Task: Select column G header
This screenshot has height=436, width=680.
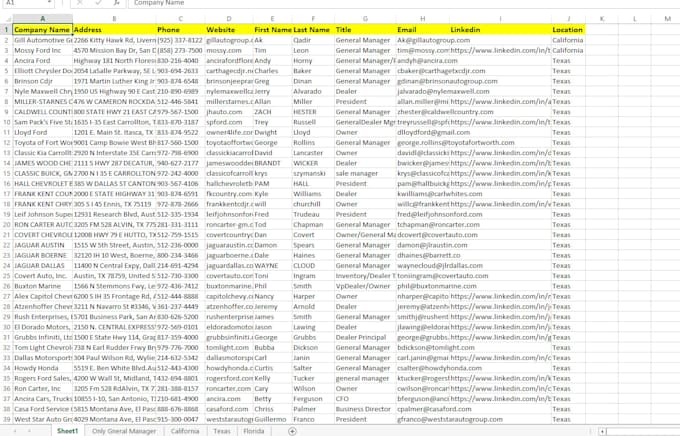Action: tap(365, 19)
